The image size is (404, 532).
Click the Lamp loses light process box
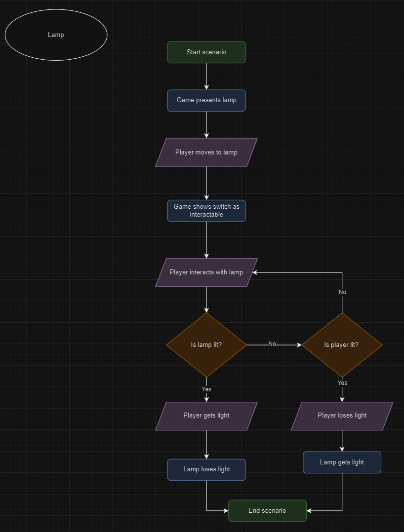(206, 469)
